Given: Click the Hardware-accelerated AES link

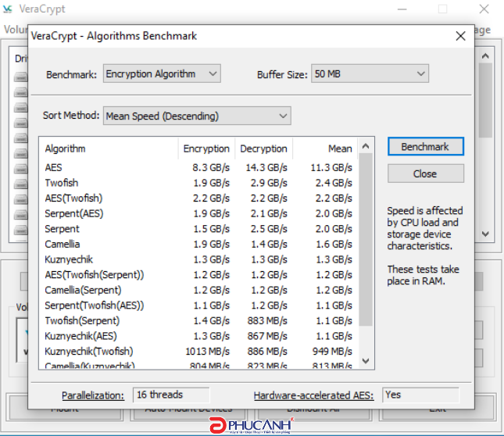Looking at the screenshot, I should (313, 395).
